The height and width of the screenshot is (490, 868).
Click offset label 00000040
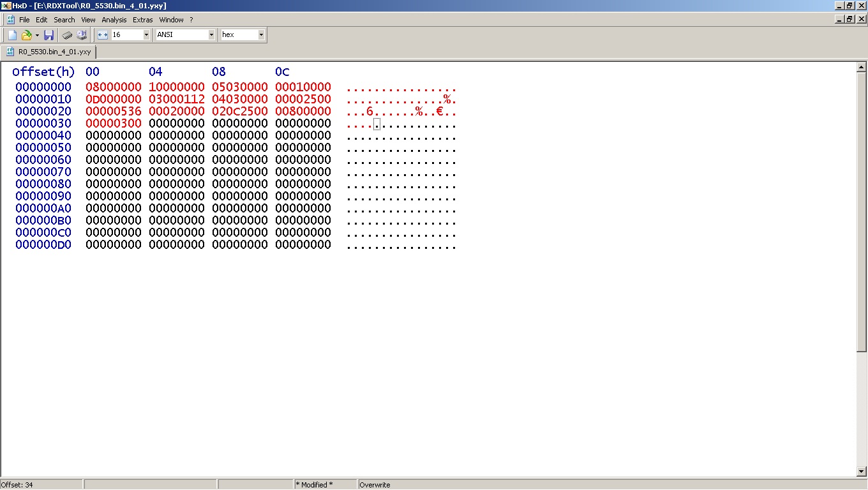[x=43, y=135]
